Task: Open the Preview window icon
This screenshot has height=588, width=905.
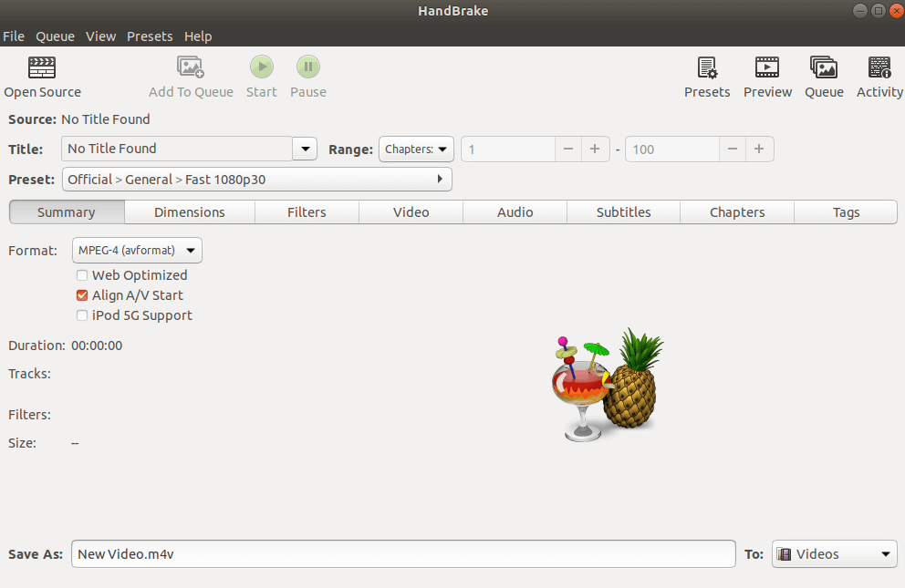Action: point(767,67)
